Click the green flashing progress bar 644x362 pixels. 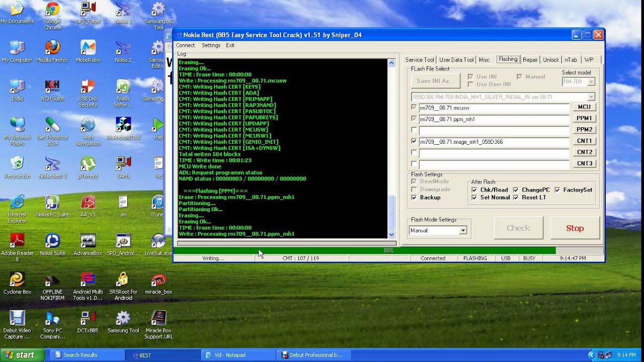point(388,250)
